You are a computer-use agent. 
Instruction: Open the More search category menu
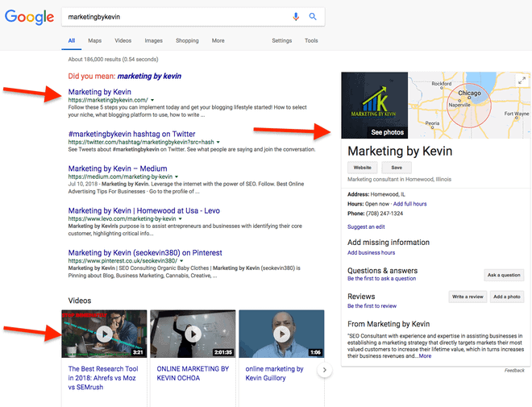pyautogui.click(x=218, y=40)
